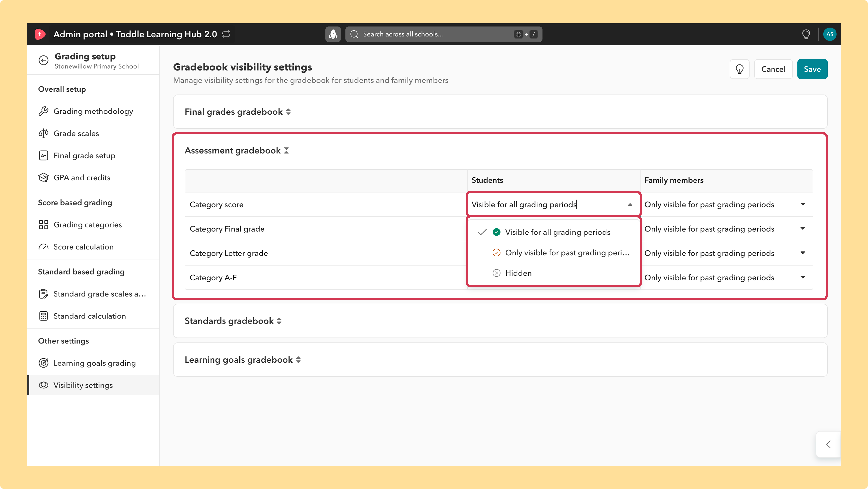Image resolution: width=868 pixels, height=489 pixels.
Task: Focus the Search across all schools field
Action: [443, 34]
